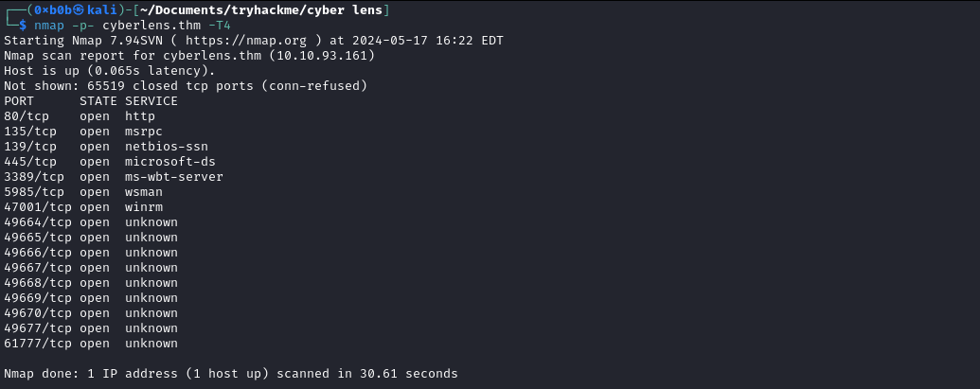Viewport: 980px width, 389px height.
Task: Click the ms-wbt-server service name
Action: tap(173, 177)
